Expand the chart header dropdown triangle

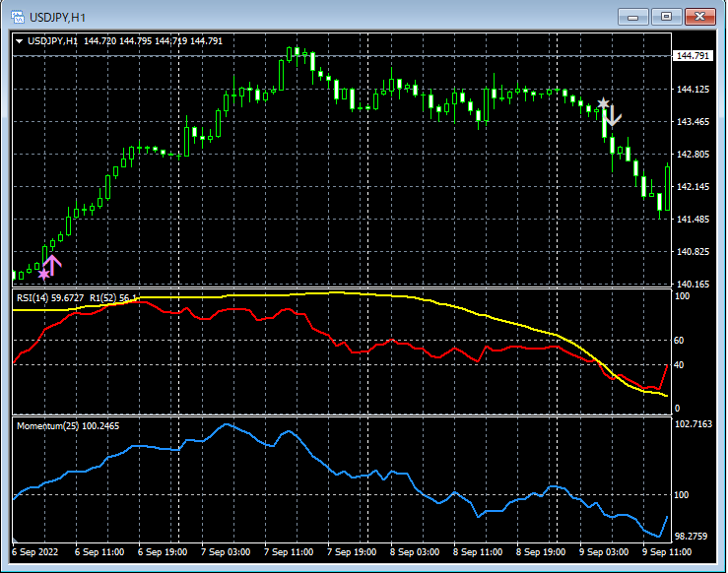pyautogui.click(x=20, y=41)
